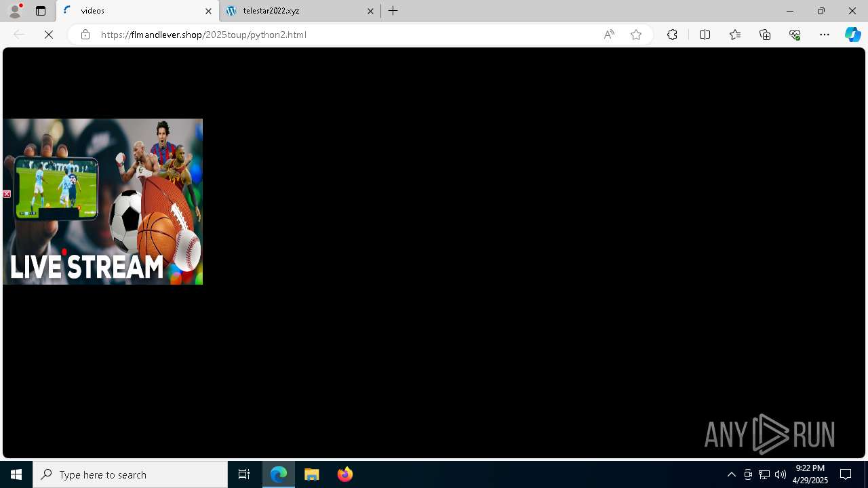This screenshot has width=868, height=488.
Task: Show hidden system tray icons
Action: pyautogui.click(x=732, y=474)
